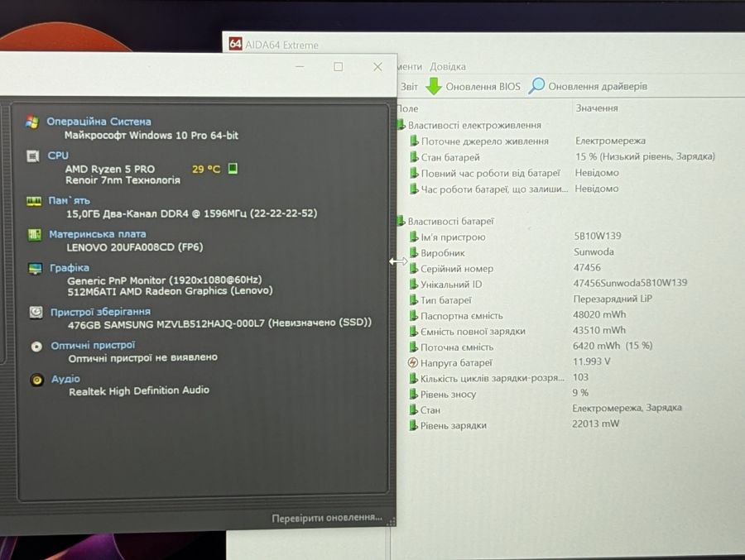Click Оновлення BIOS in AIDA64 toolbar
Image resolution: width=745 pixels, height=560 pixels.
coord(483,87)
